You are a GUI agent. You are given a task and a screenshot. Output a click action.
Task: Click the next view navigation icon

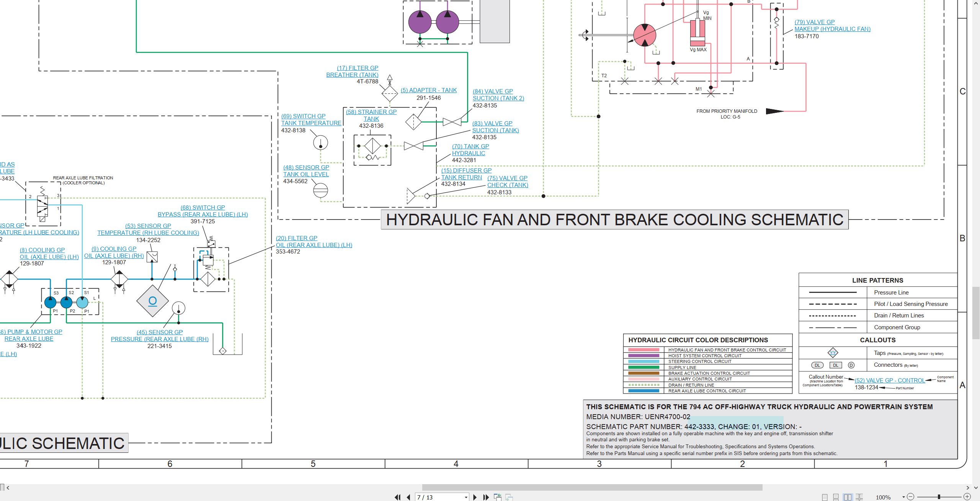coord(509,497)
